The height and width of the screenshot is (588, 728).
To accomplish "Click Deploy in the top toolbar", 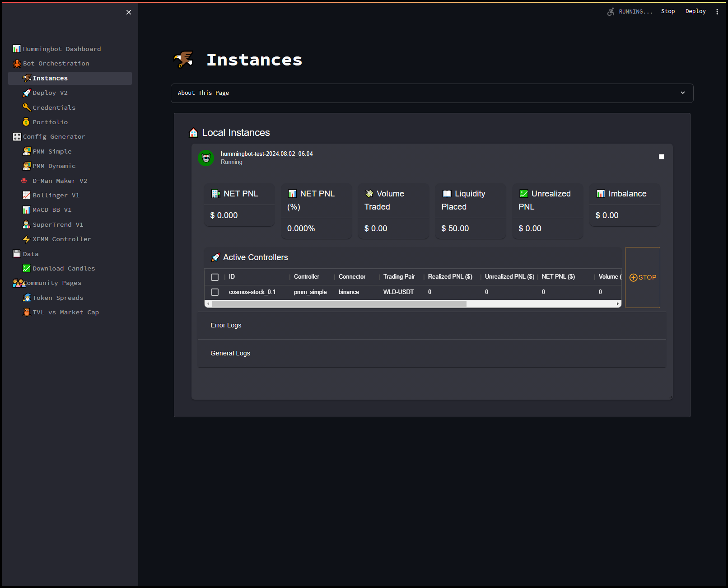I will [x=695, y=11].
